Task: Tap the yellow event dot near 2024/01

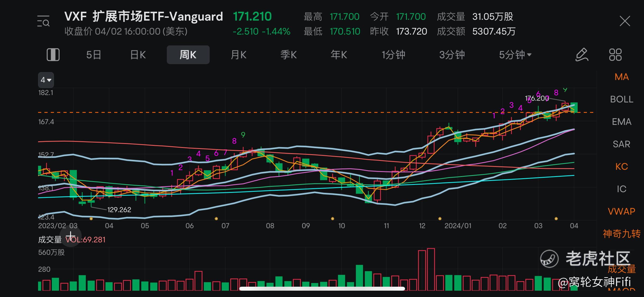Action: pos(440,219)
